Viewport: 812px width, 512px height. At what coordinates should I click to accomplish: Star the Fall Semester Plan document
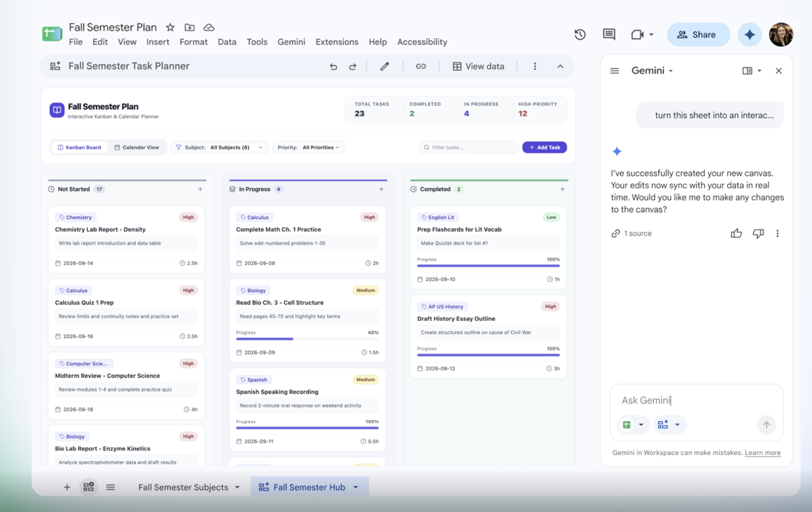click(171, 27)
